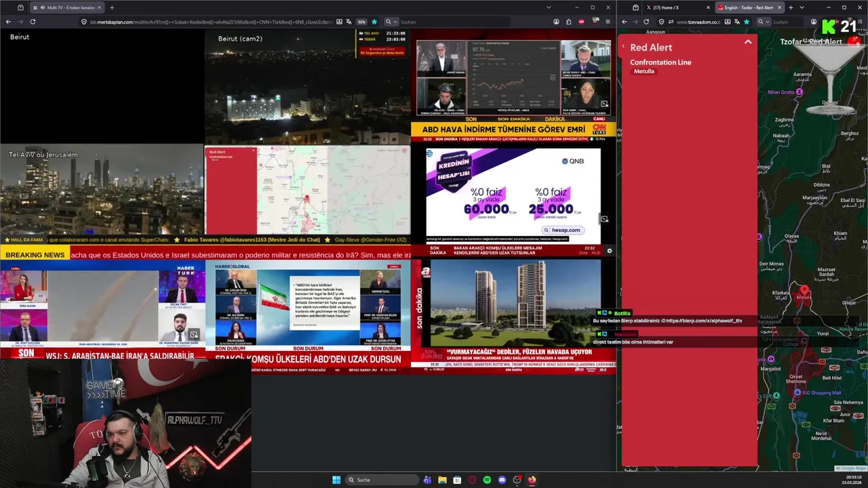This screenshot has height=488, width=868.
Task: Open Firefox from the taskbar
Action: pyautogui.click(x=532, y=480)
